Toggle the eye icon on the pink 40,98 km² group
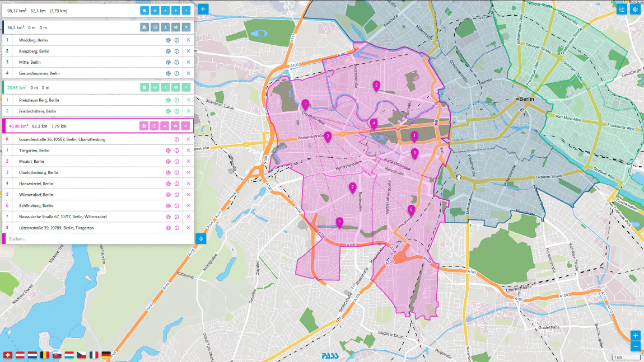The image size is (644, 362). (x=177, y=125)
